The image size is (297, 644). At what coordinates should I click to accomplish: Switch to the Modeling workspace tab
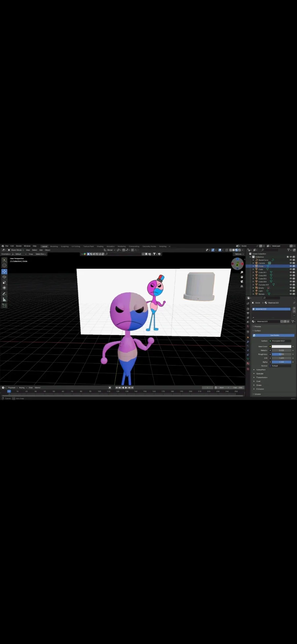pos(54,246)
